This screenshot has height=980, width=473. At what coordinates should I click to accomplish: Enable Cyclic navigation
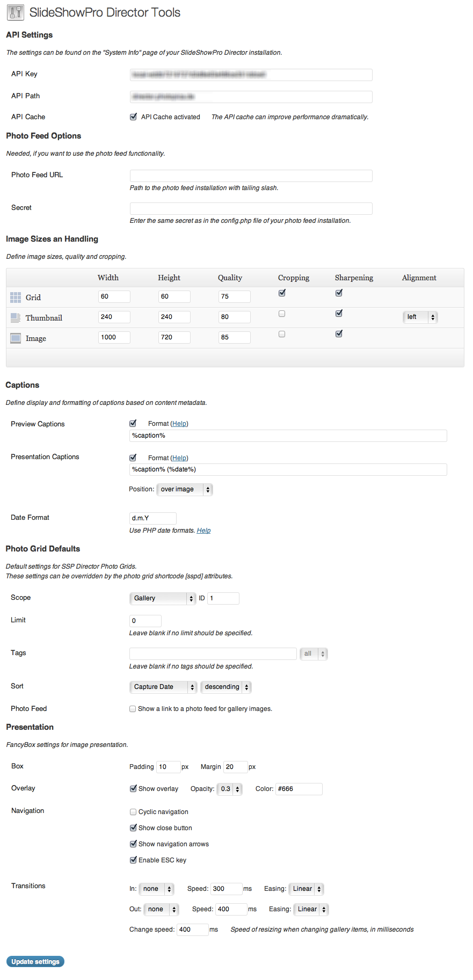[x=133, y=812]
